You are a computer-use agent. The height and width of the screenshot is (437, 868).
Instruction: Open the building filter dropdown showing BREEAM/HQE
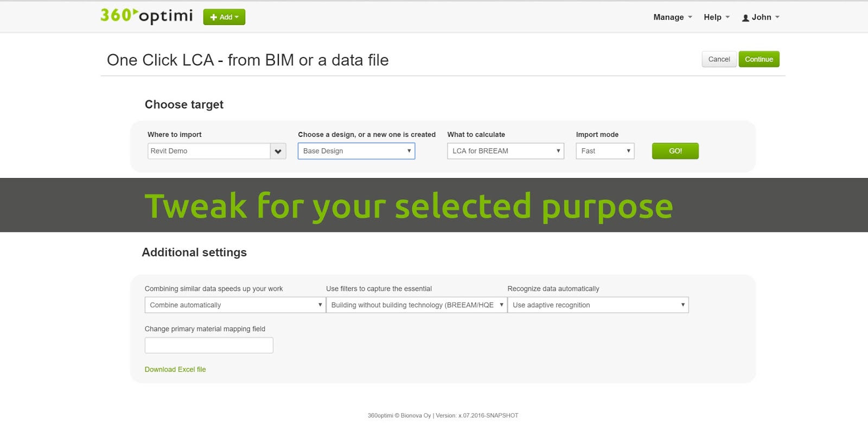click(416, 305)
